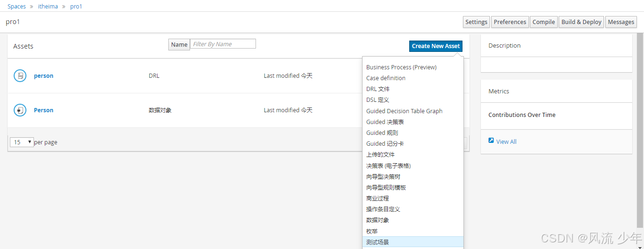Click Last modified 今天 in the DRL row
644x249 pixels.
click(x=288, y=75)
